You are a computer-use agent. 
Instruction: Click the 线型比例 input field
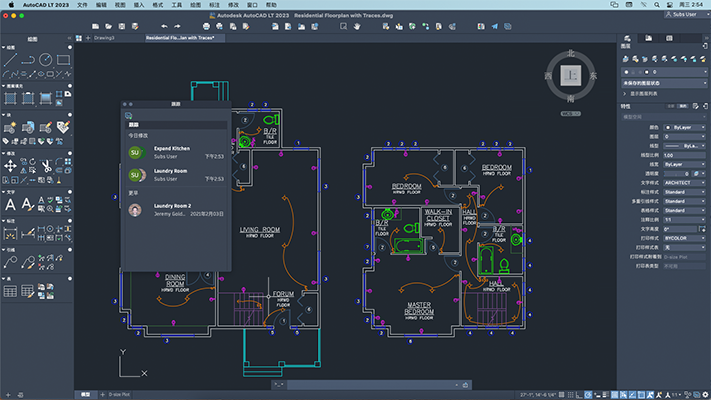pos(683,155)
